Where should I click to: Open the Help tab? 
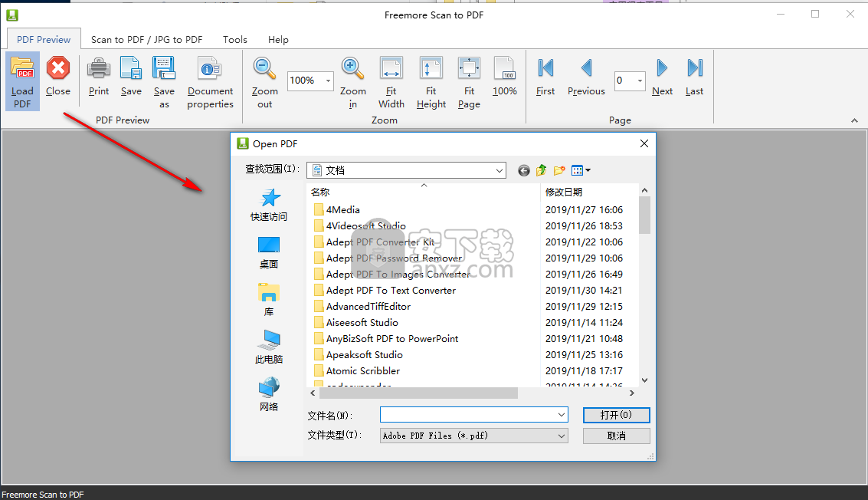click(x=278, y=39)
